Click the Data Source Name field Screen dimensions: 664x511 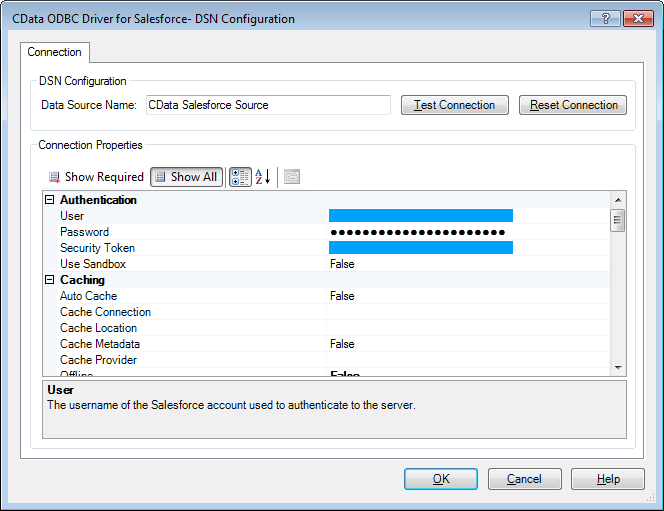pos(267,105)
